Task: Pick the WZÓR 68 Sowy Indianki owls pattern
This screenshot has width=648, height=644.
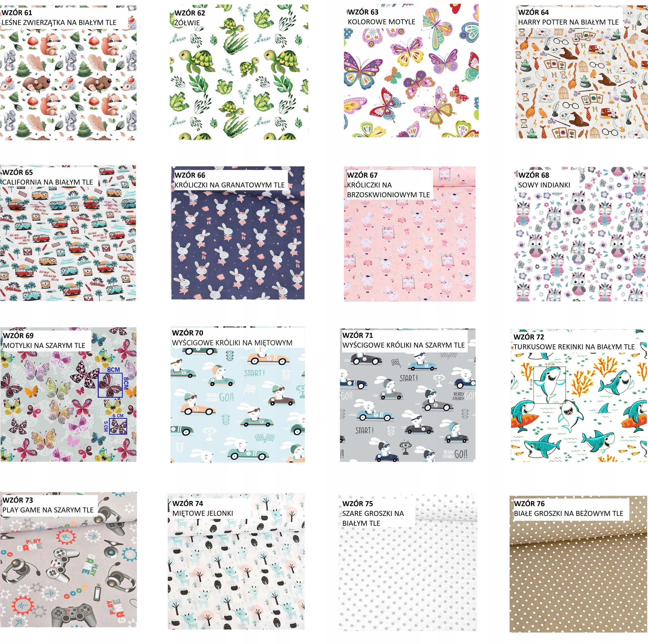Action: (x=581, y=234)
